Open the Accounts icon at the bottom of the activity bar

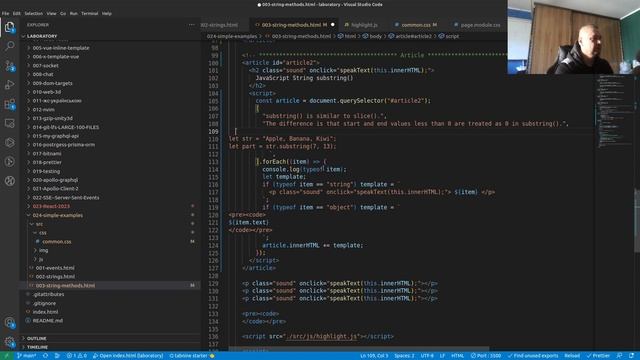[9, 322]
